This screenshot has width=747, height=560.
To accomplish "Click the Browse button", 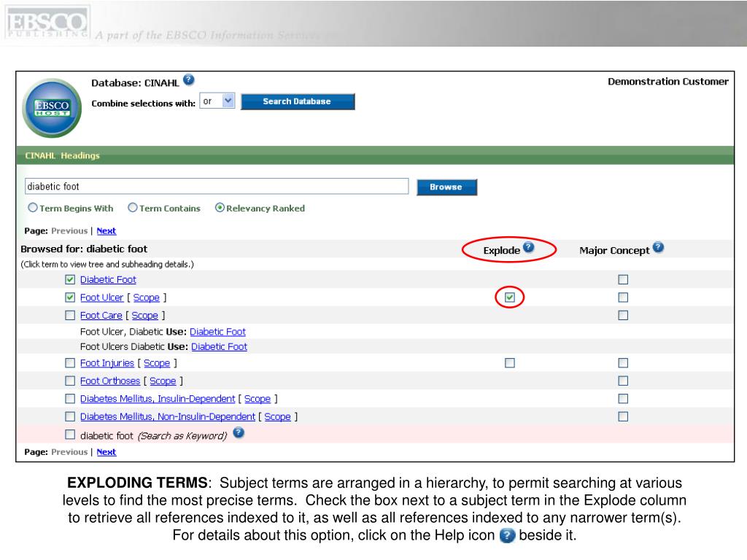I will [446, 187].
